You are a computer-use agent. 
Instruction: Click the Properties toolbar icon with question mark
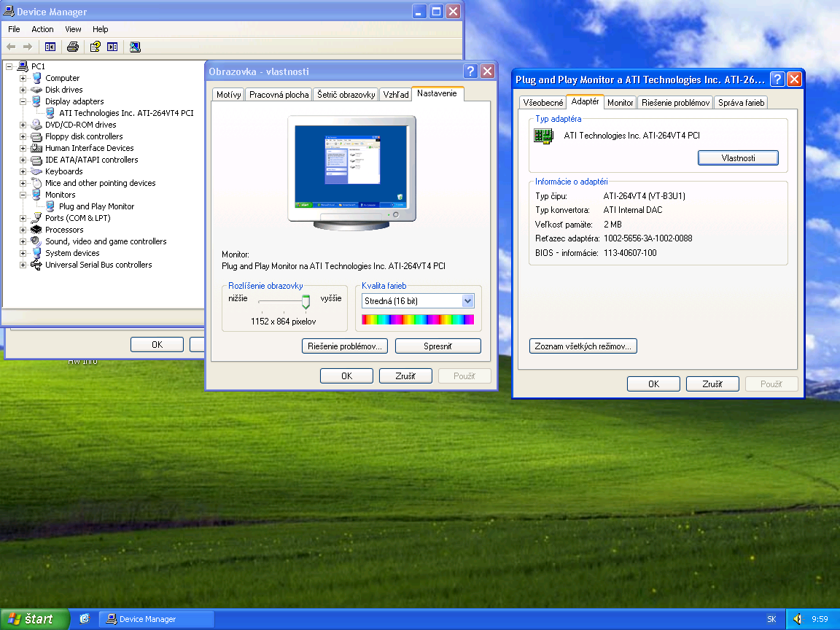[96, 47]
